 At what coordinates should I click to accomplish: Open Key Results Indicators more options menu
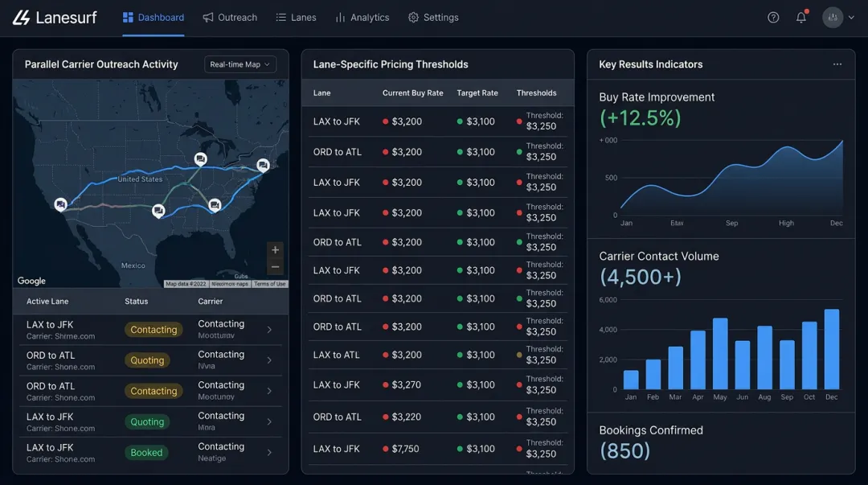pos(837,64)
